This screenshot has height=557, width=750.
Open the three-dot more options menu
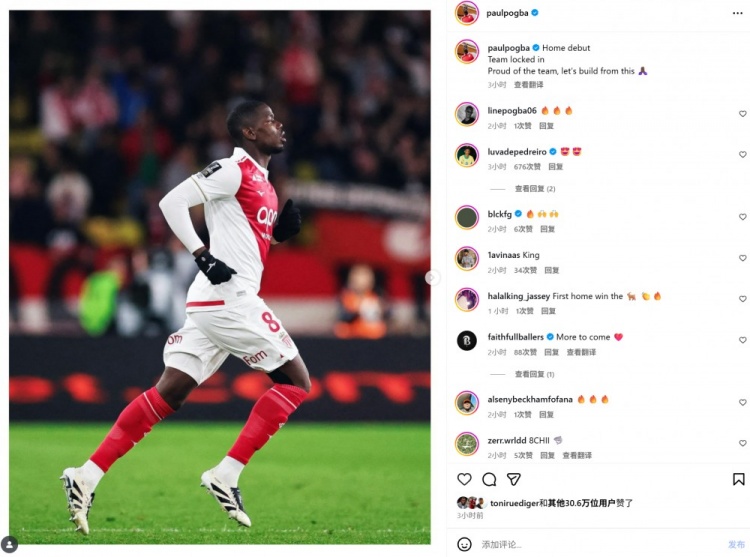(738, 13)
